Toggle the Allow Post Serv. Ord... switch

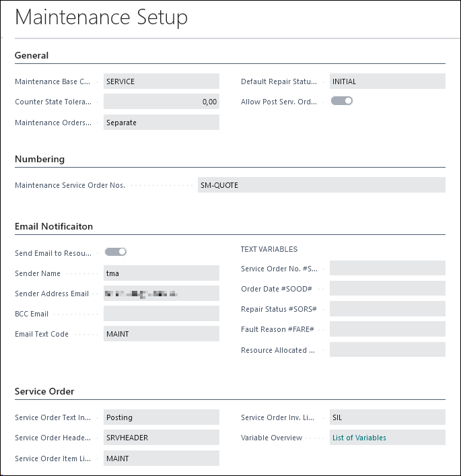(x=341, y=101)
